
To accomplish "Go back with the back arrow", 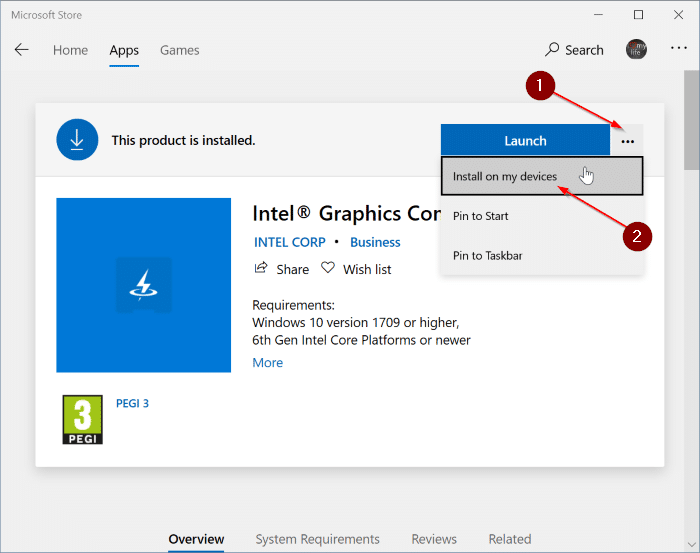I will pos(21,50).
